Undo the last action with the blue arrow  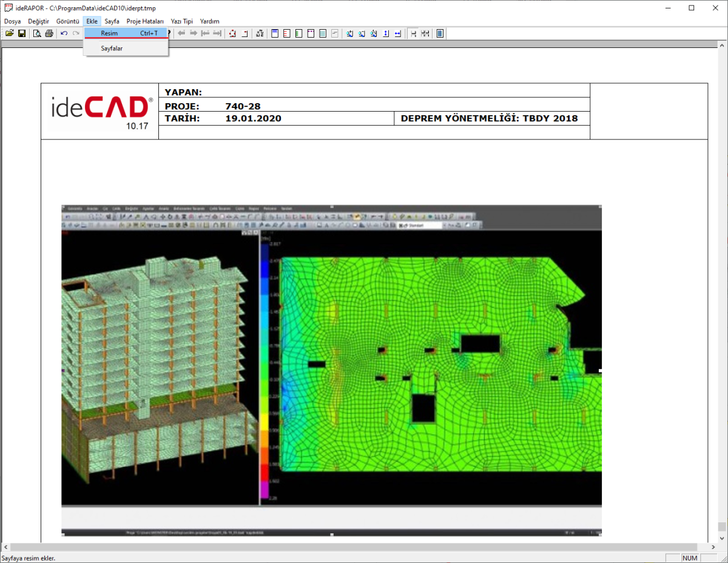point(64,33)
